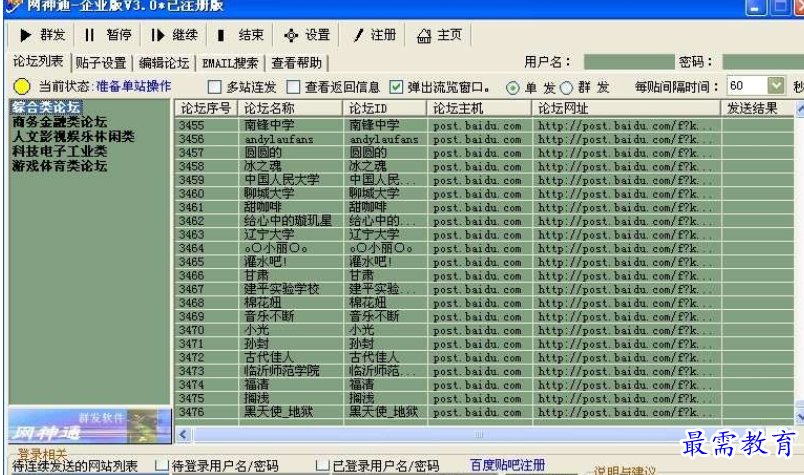The width and height of the screenshot is (804, 475).
Task: Open 注册 registration from the toolbar
Action: click(374, 35)
